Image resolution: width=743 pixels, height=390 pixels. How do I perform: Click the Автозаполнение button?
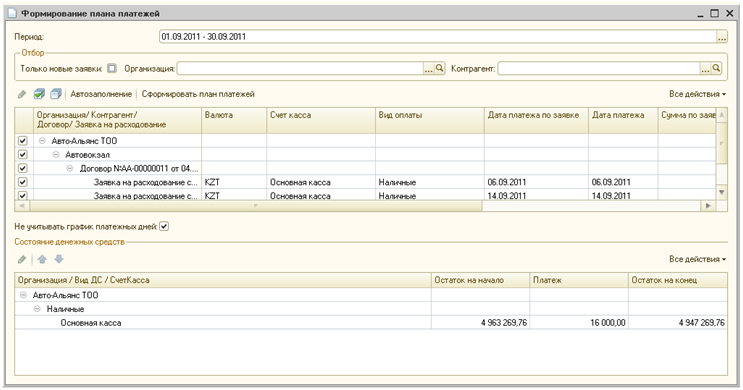pyautogui.click(x=101, y=94)
